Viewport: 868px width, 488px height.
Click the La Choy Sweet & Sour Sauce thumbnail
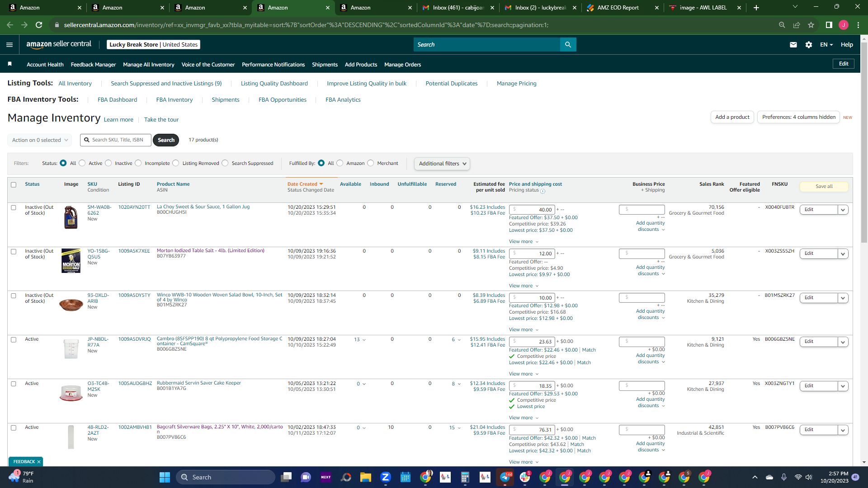click(x=71, y=217)
